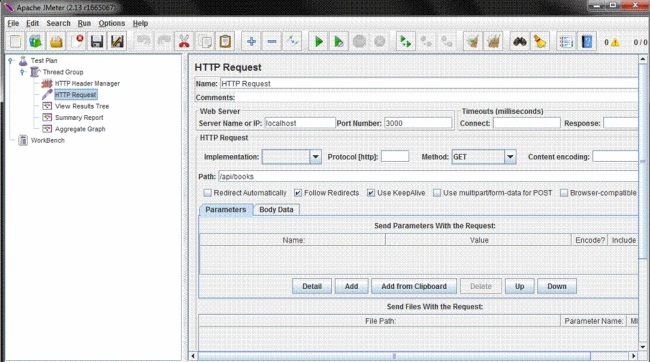Start the test with green play icon
The height and width of the screenshot is (362, 650).
318,41
